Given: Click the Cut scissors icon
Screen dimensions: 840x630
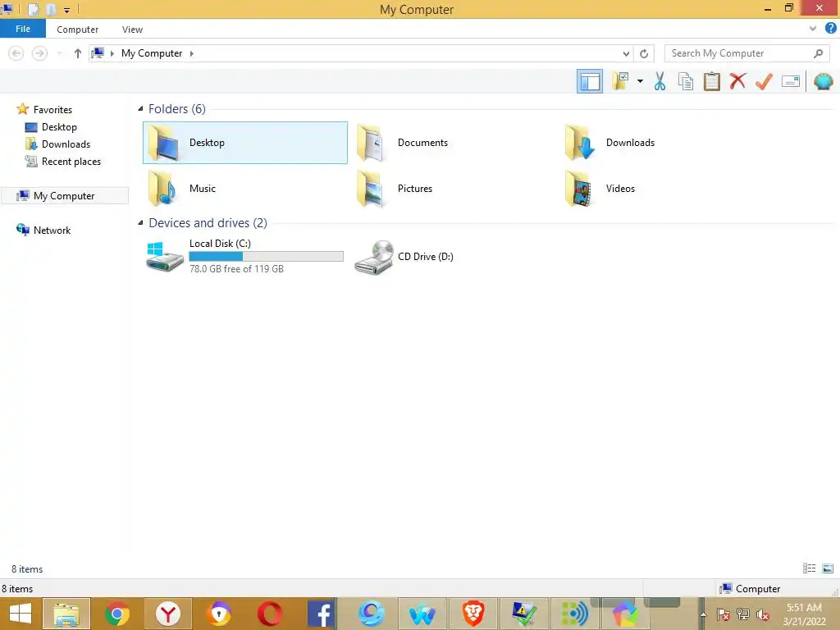Looking at the screenshot, I should (660, 81).
